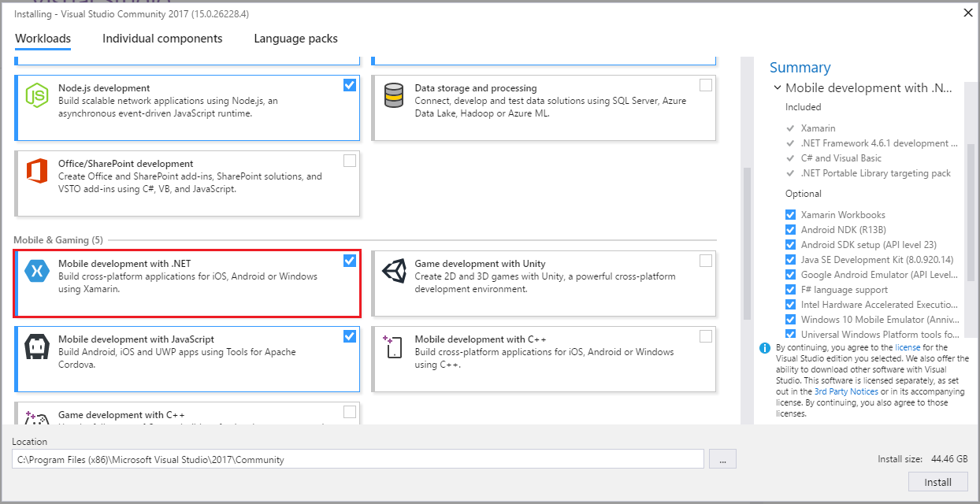The image size is (980, 504).
Task: Click the Xamarin Mobile development with .NET icon
Action: point(37,271)
